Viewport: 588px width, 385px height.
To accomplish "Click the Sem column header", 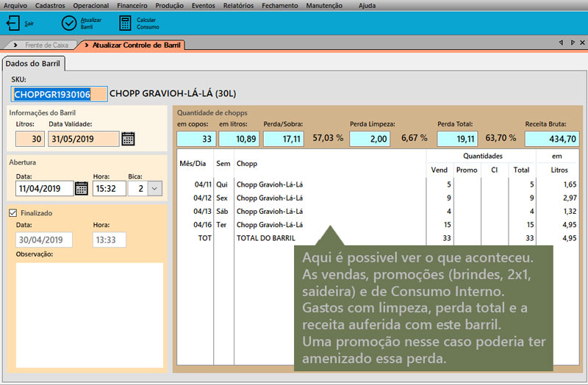I will [x=223, y=163].
